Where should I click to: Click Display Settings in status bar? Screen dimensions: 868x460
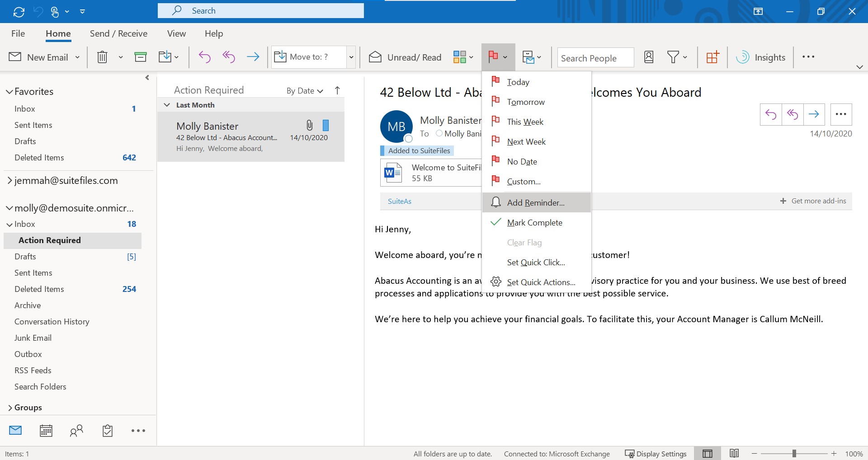coord(656,454)
